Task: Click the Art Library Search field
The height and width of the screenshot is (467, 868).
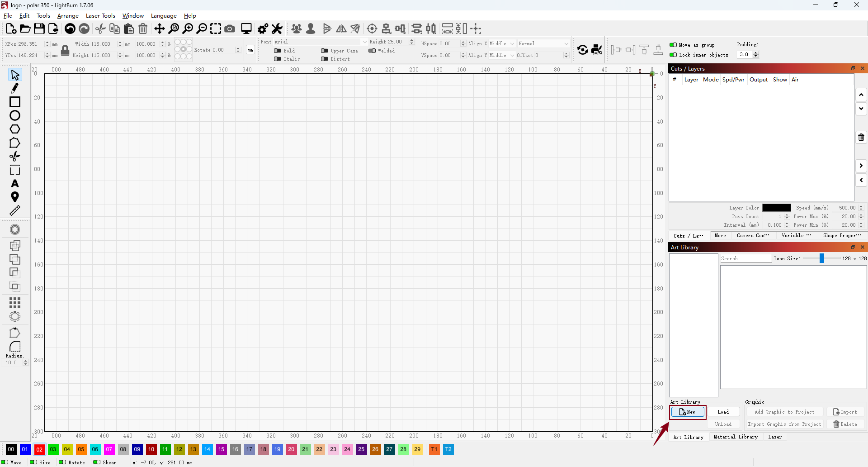Action: pyautogui.click(x=745, y=258)
